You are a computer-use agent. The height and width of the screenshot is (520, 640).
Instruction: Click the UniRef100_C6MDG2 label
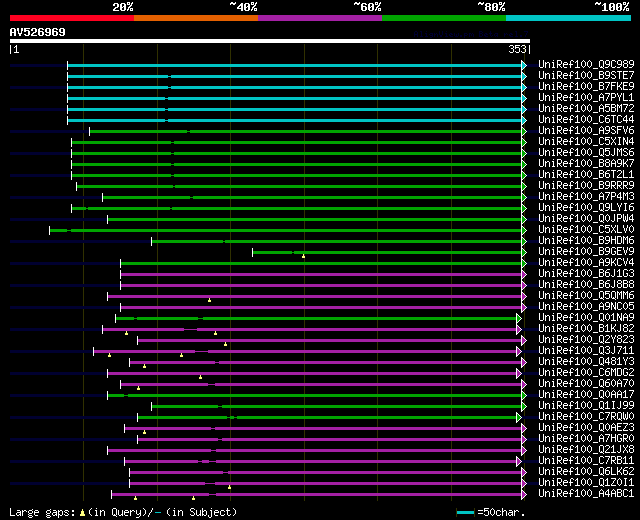pyautogui.click(x=586, y=373)
